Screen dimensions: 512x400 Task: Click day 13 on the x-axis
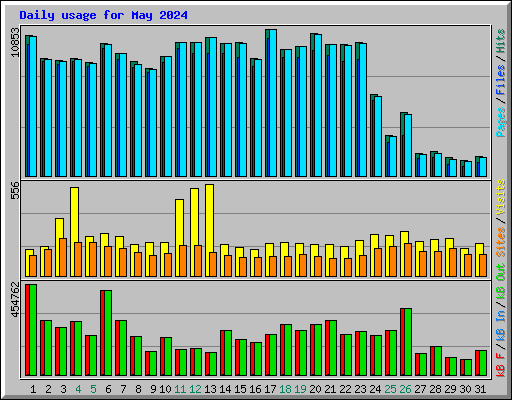210,389
